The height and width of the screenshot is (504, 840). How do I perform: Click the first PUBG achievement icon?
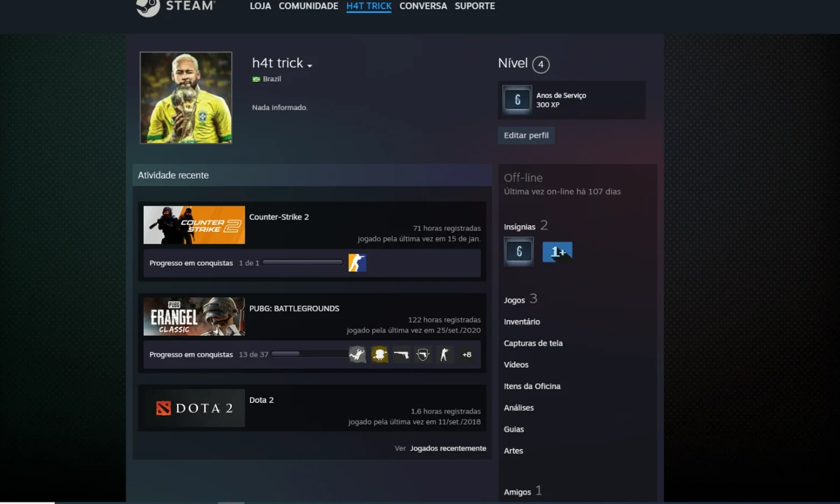(x=357, y=354)
